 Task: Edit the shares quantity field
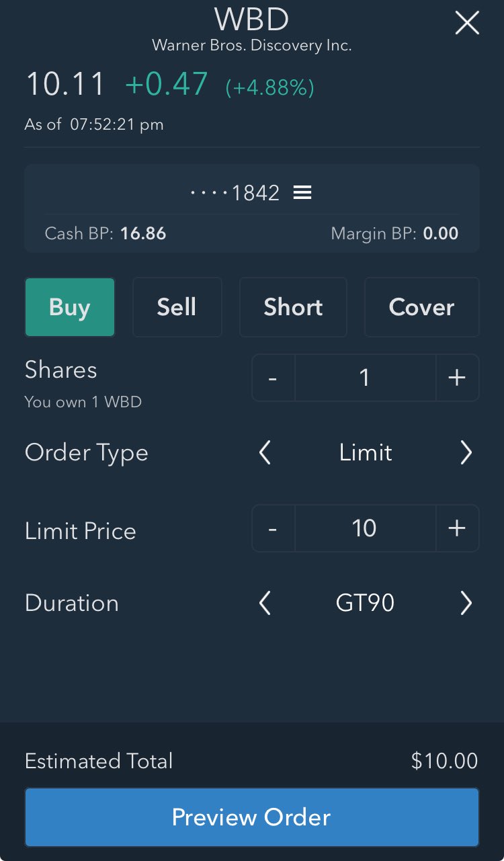365,378
